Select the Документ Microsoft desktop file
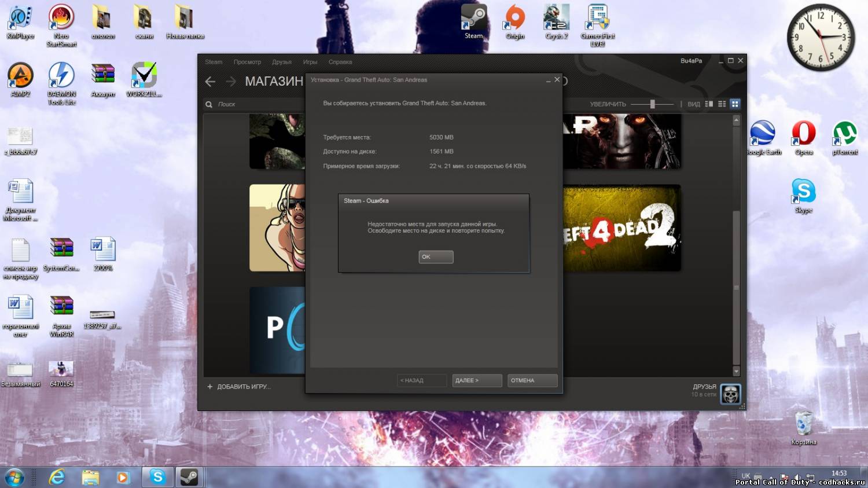This screenshot has height=488, width=868. pyautogui.click(x=20, y=200)
